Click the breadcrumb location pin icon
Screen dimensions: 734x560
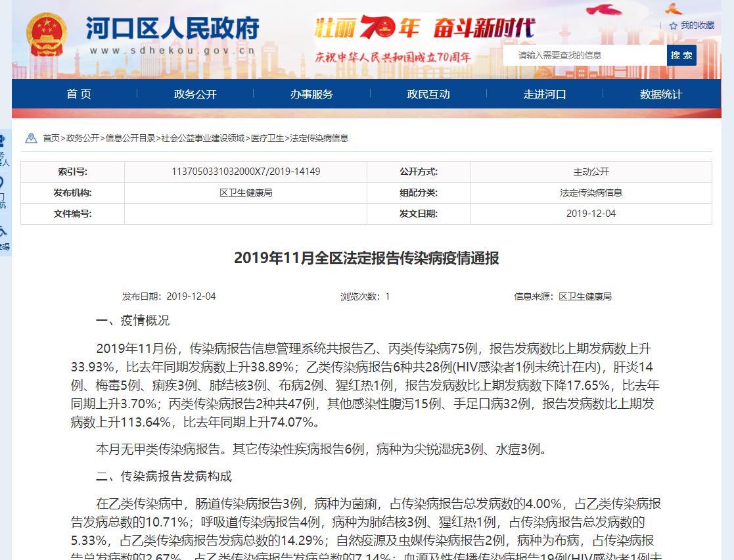31,138
